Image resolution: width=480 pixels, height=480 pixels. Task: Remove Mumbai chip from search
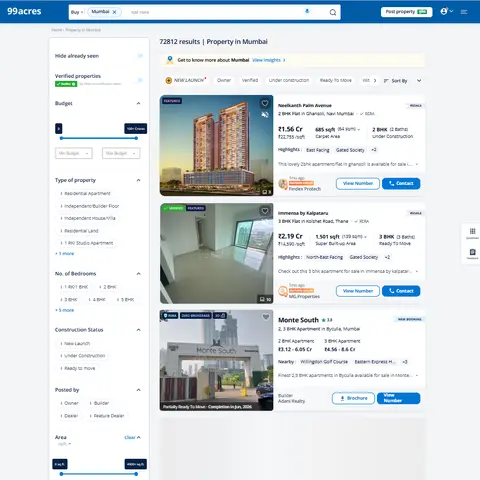pyautogui.click(x=114, y=12)
